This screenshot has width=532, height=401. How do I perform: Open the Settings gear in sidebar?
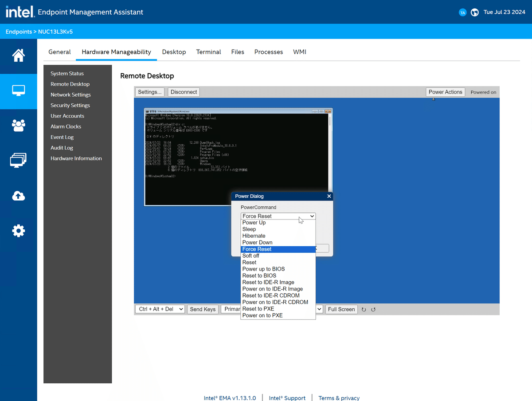point(18,231)
